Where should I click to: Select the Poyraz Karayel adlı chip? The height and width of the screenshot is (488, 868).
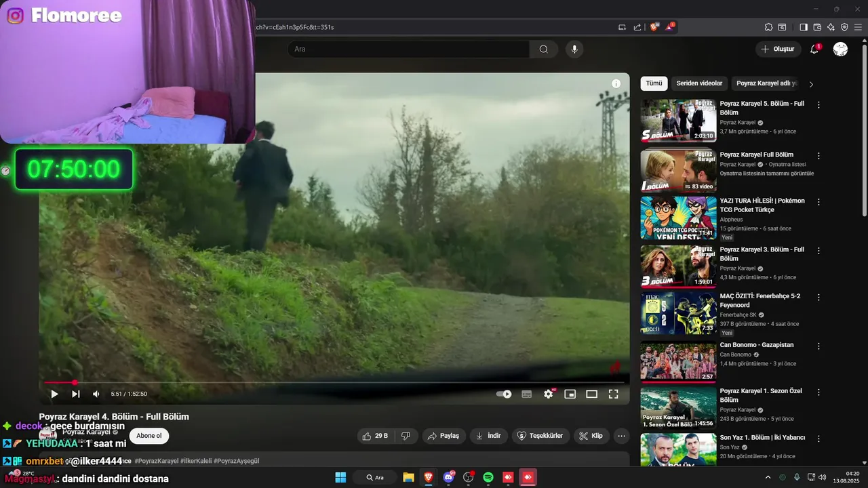(766, 83)
